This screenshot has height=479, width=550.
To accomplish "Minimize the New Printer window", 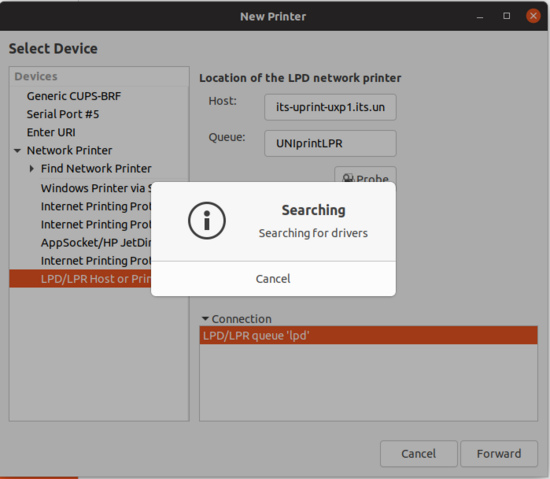I will [x=480, y=17].
